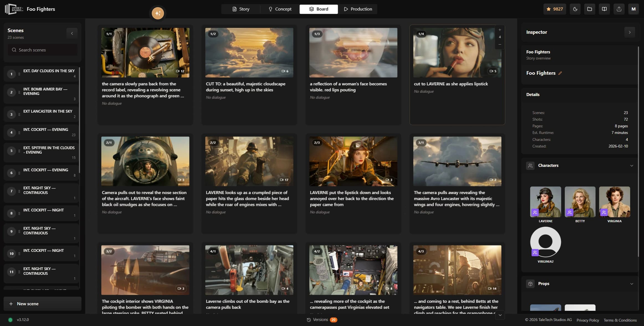This screenshot has height=326, width=644.
Task: Click the export/share icon in the top bar
Action: [x=619, y=9]
